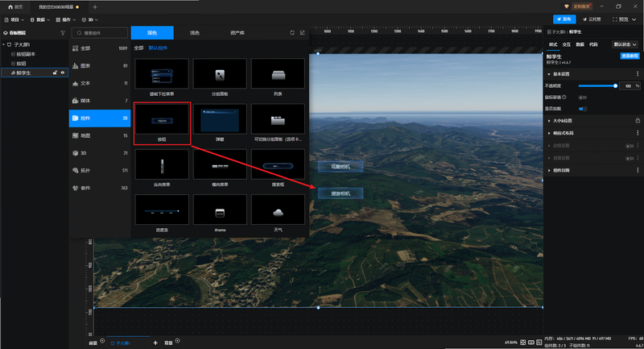This screenshot has width=644, height=349.
Task: Click the filter funnel icon in layers panel
Action: (63, 33)
